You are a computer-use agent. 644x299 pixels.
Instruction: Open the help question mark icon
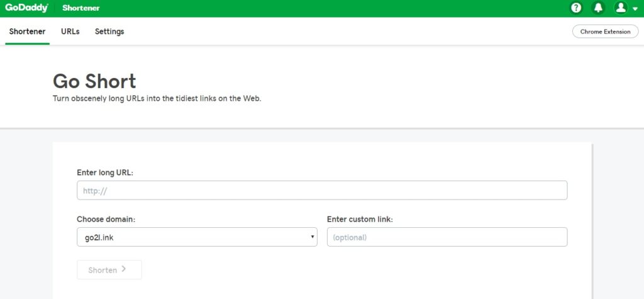pos(576,8)
